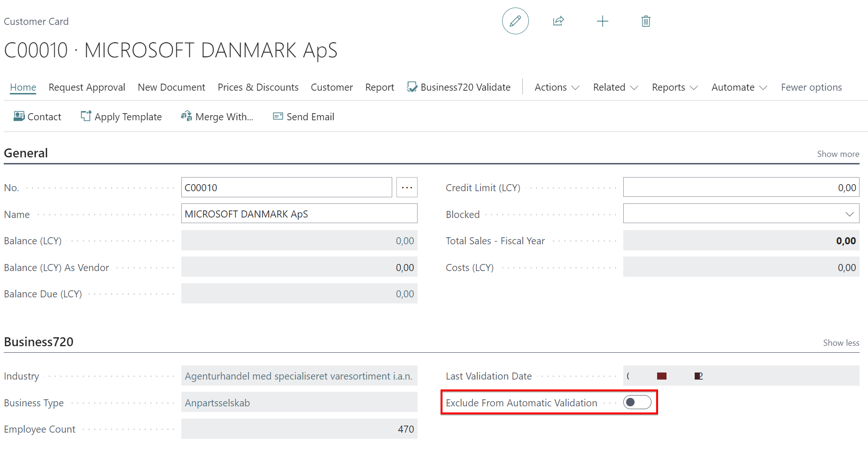Collapse the Business720 section header
Image resolution: width=868 pixels, height=466 pixels.
tap(39, 342)
